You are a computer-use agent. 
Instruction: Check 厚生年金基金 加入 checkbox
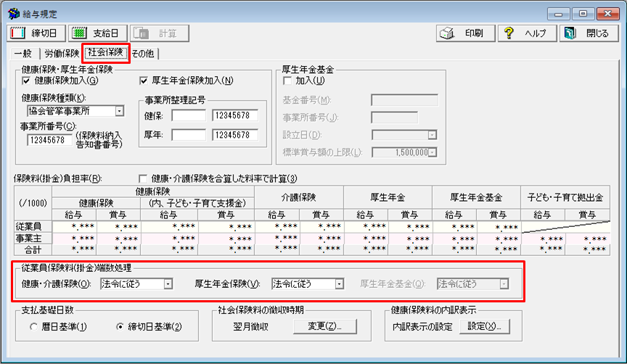click(x=287, y=80)
